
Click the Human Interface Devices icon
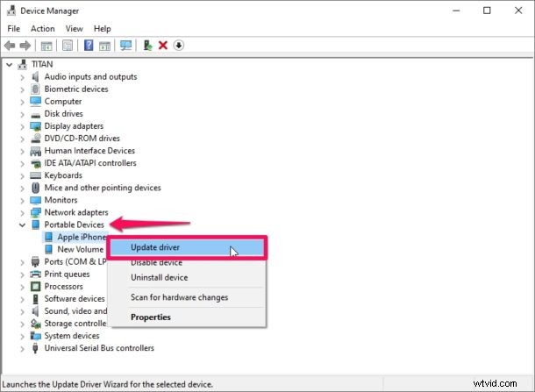[35, 151]
